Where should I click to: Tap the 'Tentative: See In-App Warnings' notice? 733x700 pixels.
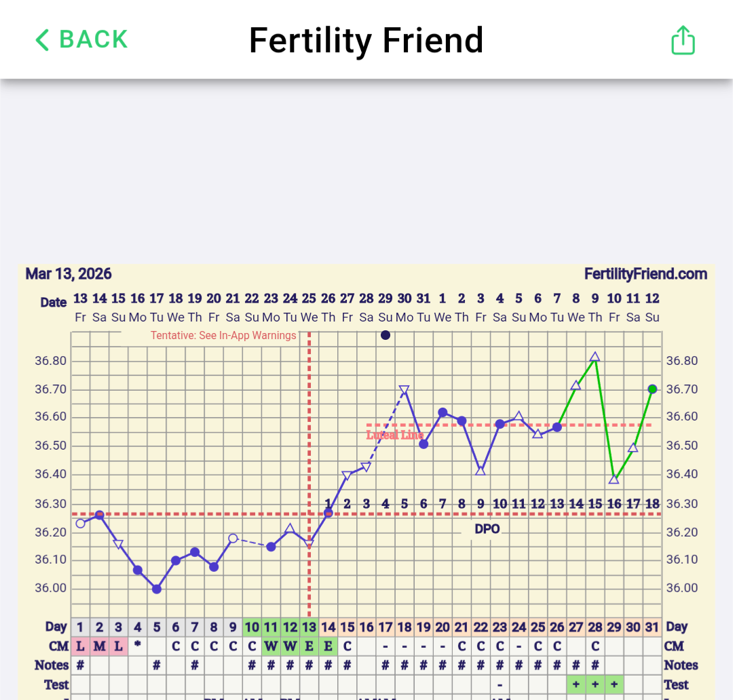[223, 335]
